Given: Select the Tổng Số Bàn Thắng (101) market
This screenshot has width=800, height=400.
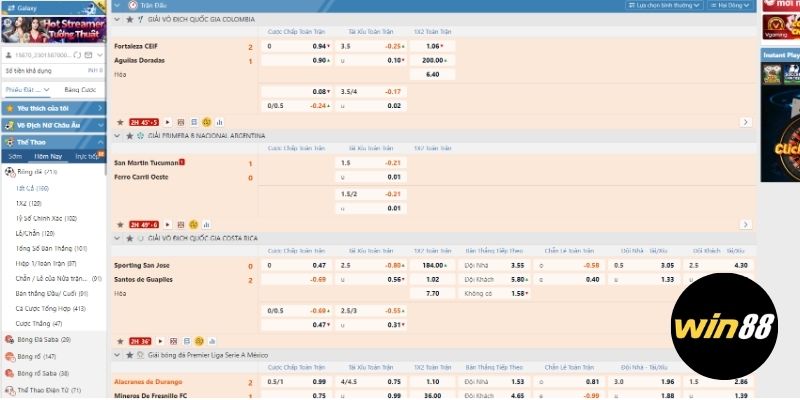Looking at the screenshot, I should [52, 248].
